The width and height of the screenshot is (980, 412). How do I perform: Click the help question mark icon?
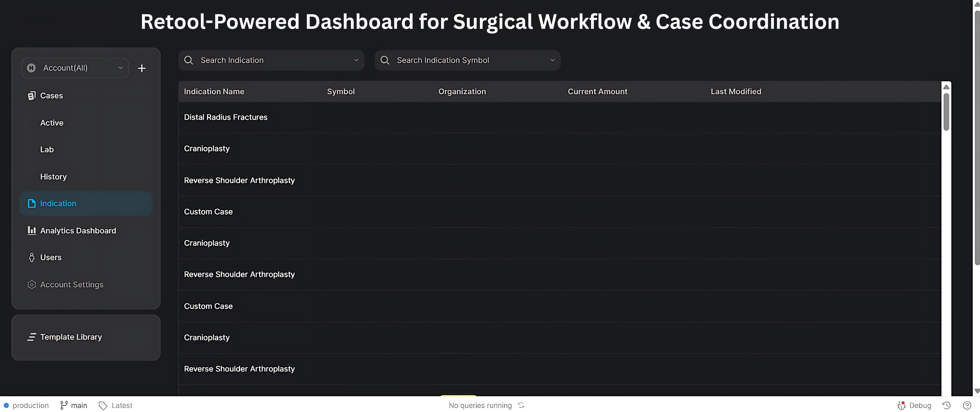[x=967, y=406]
